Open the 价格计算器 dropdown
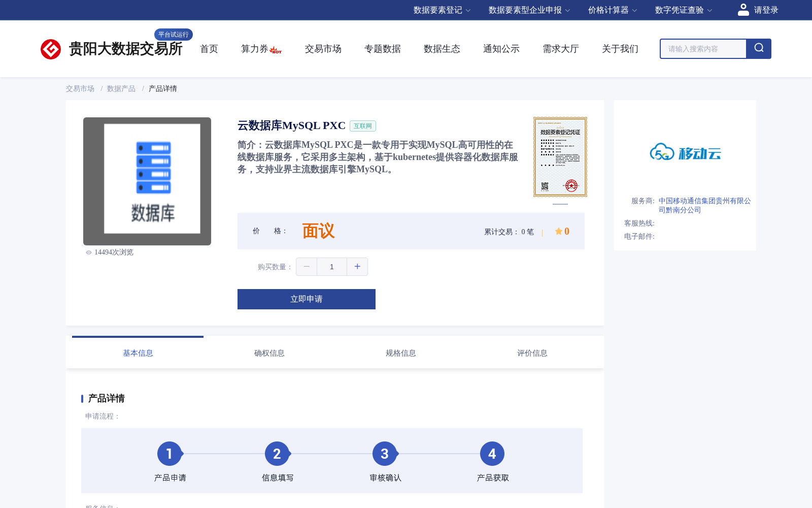 pos(613,10)
